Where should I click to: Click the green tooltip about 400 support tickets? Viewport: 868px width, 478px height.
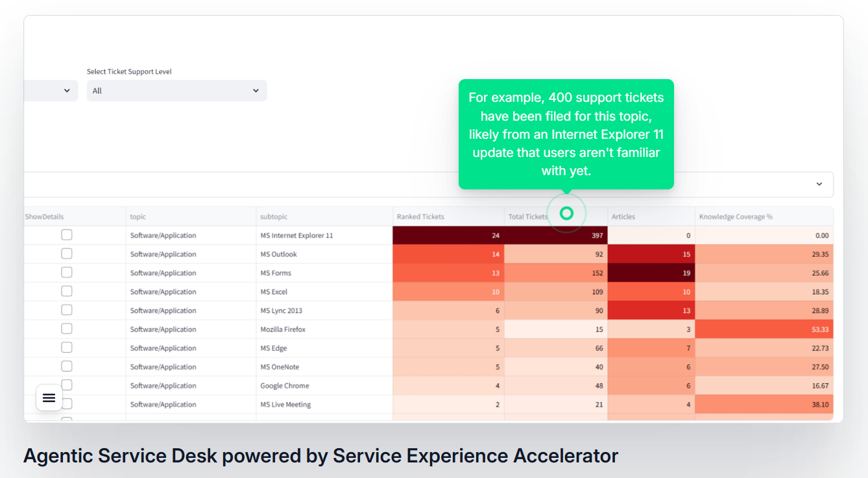[566, 134]
